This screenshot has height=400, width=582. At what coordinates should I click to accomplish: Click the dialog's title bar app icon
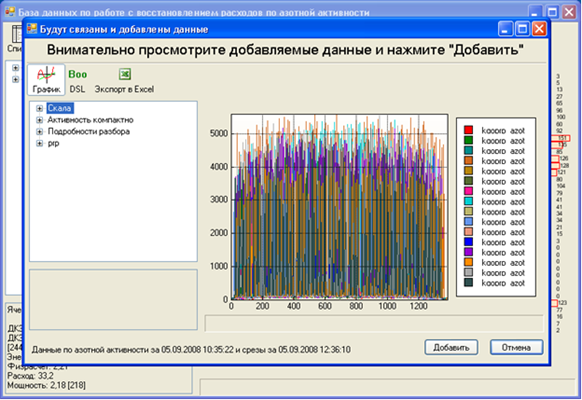(32, 29)
